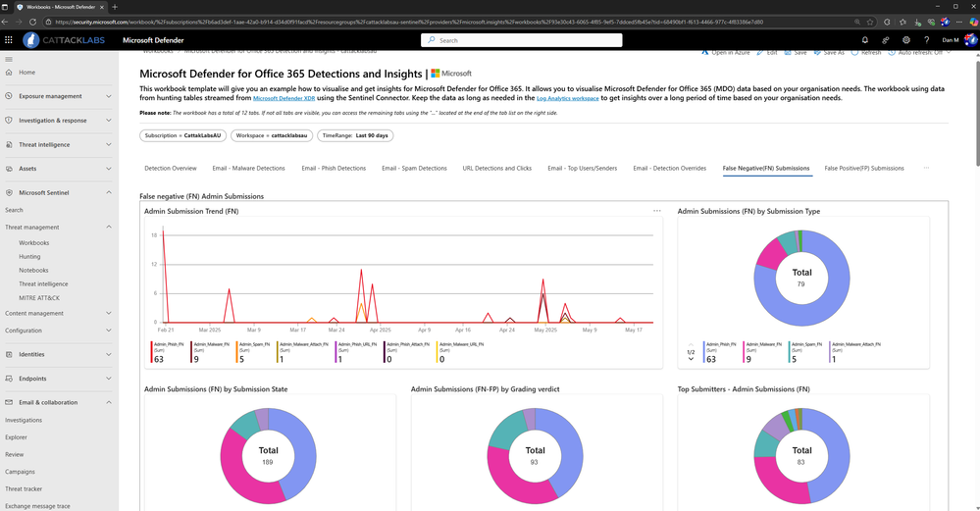Click the Exposure management icon
980x511 pixels.
click(x=9, y=96)
